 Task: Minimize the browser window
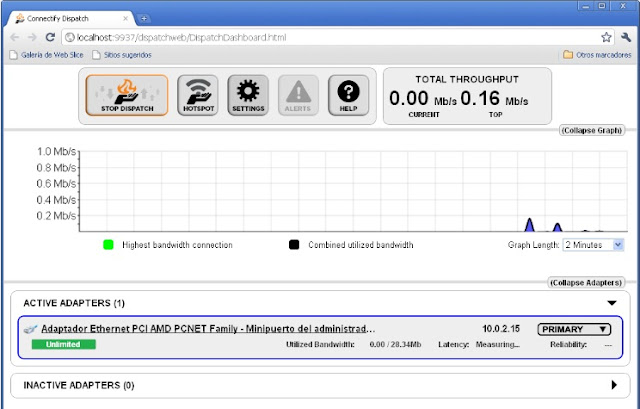(x=586, y=6)
